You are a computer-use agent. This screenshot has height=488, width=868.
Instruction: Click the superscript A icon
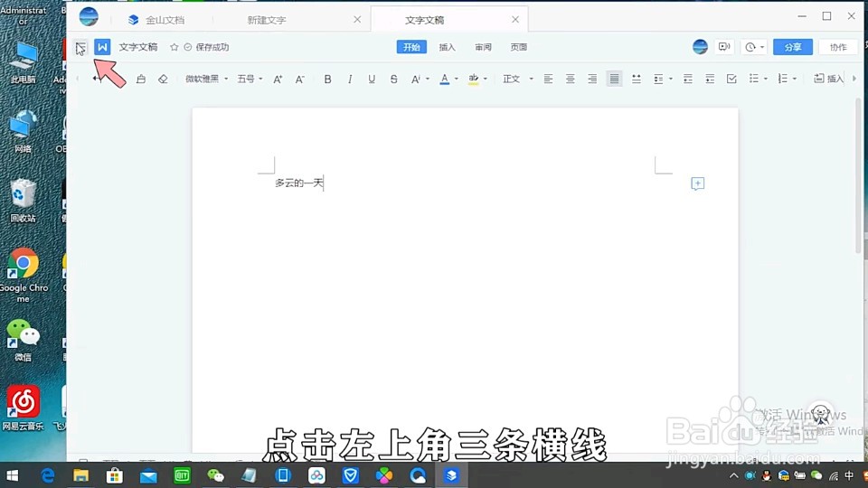(x=415, y=80)
